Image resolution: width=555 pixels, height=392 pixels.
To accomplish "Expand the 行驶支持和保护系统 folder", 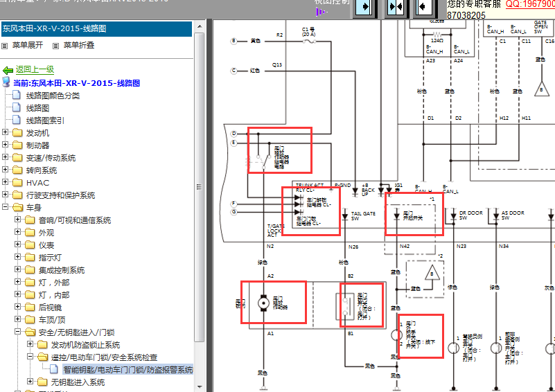I will click(5, 194).
